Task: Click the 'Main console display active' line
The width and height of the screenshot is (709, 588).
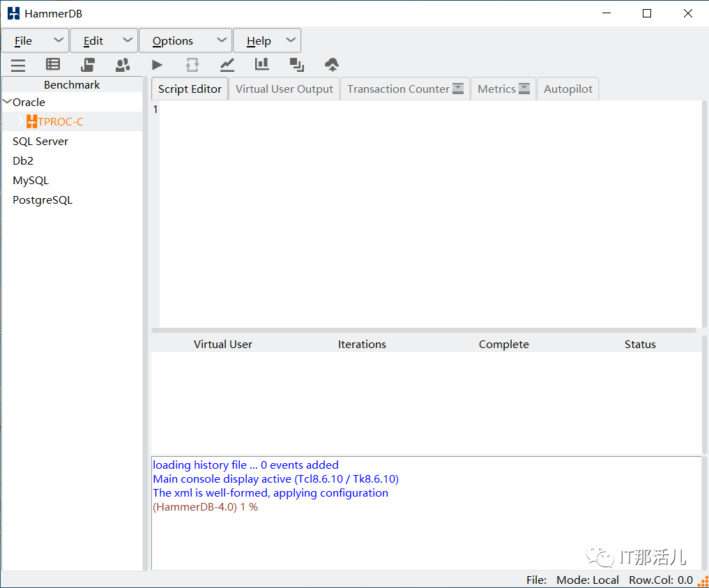Action: (276, 479)
